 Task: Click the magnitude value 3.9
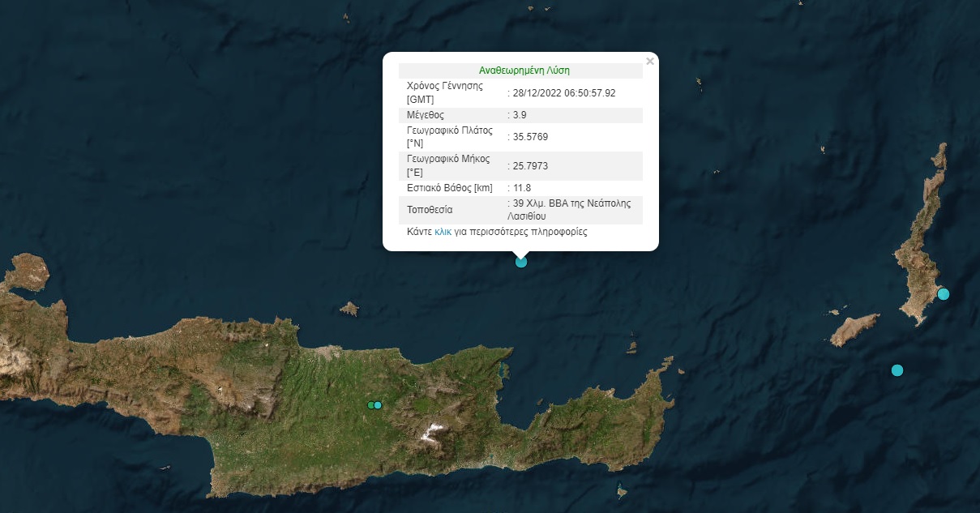click(520, 115)
